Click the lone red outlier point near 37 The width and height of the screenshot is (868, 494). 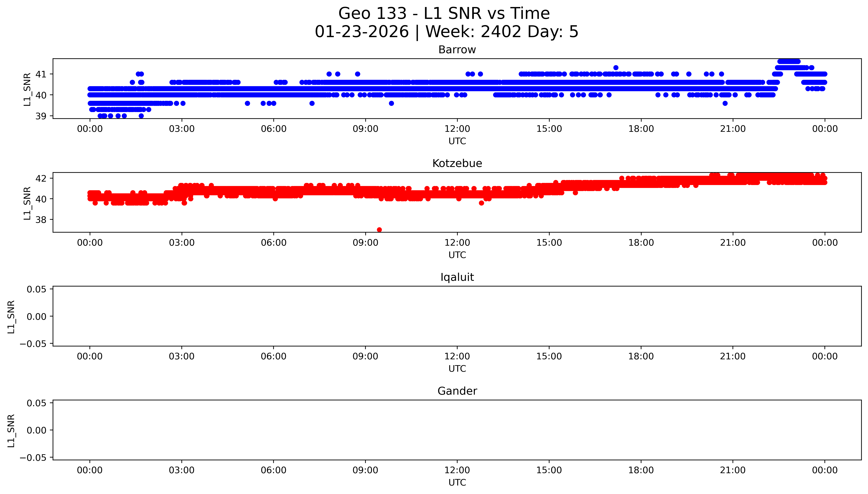tap(379, 230)
